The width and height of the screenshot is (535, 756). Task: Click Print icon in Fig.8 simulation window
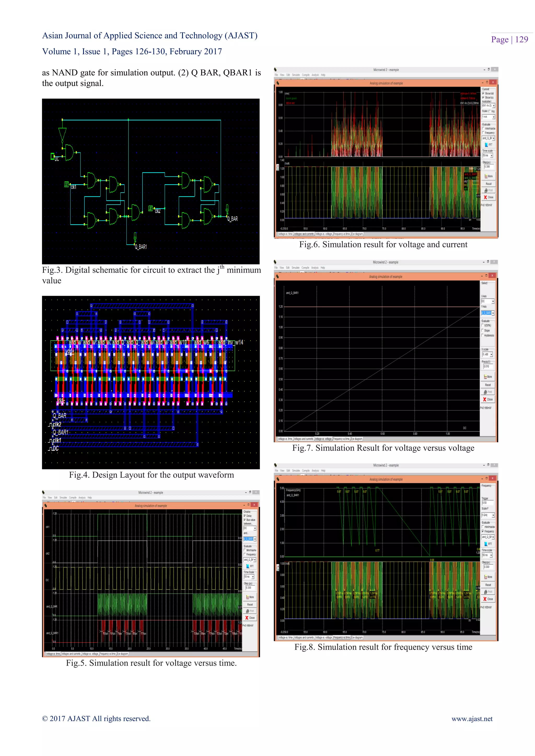click(x=486, y=592)
